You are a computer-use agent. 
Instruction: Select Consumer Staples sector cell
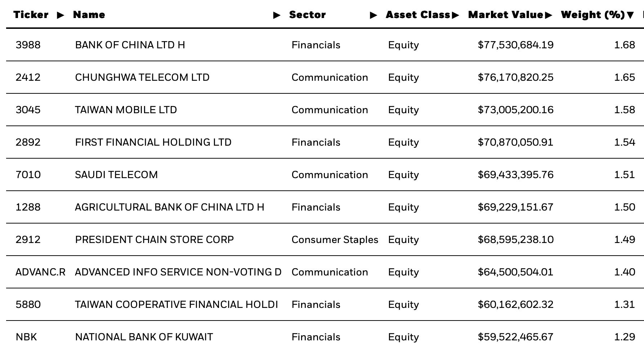pos(335,240)
